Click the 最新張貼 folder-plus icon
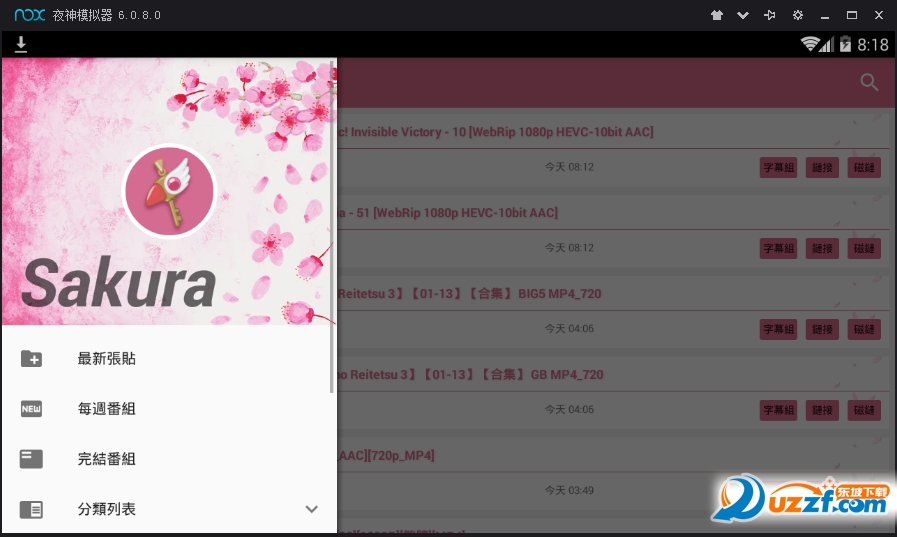Screen dimensions: 897x537 pyautogui.click(x=31, y=359)
